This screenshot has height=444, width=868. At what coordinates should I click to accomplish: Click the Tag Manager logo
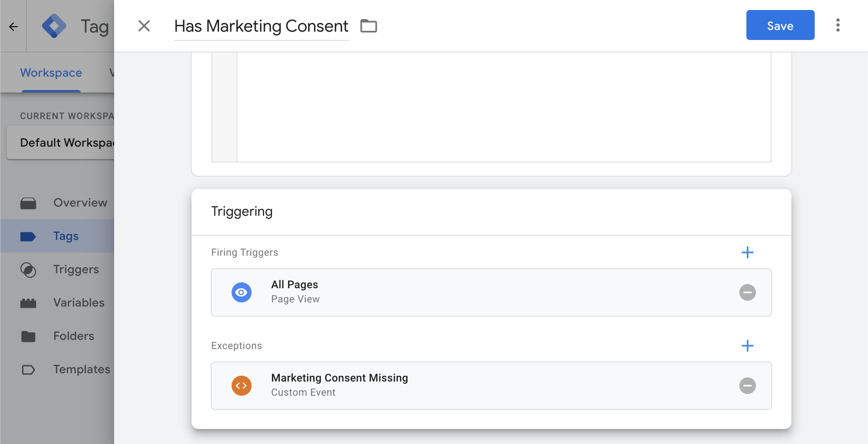[54, 26]
